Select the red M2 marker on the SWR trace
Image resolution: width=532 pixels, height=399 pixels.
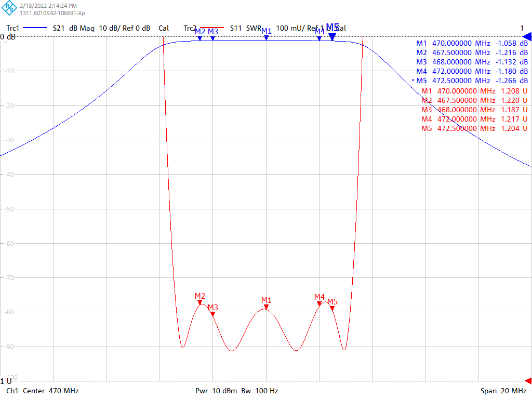(x=200, y=302)
